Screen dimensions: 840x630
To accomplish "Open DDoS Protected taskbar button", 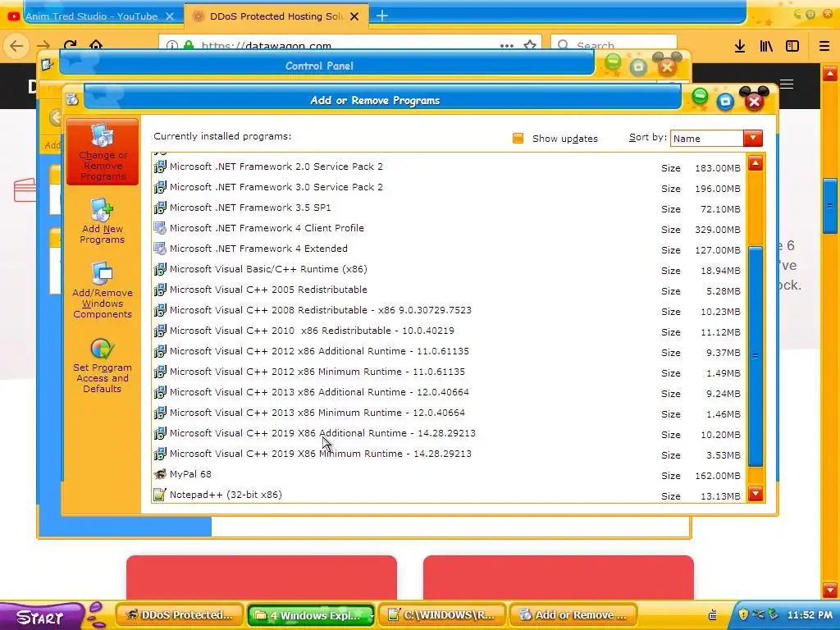I will point(180,615).
